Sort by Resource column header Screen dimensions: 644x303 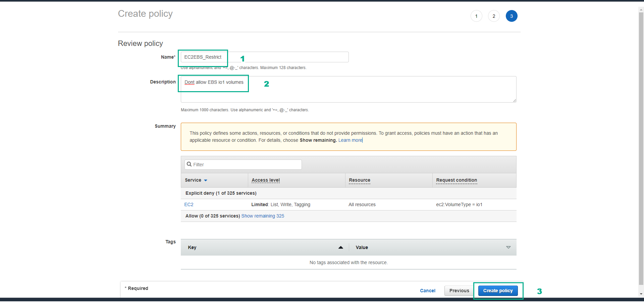point(360,180)
